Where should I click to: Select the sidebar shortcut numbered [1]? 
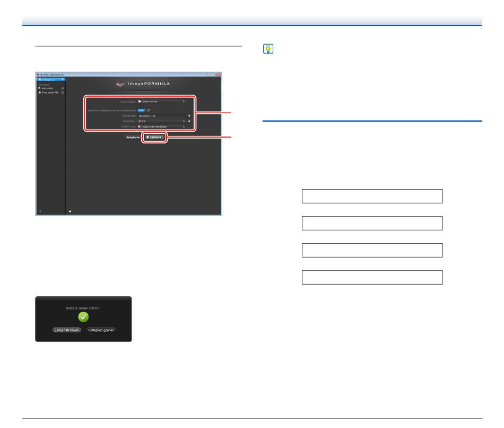[51, 88]
